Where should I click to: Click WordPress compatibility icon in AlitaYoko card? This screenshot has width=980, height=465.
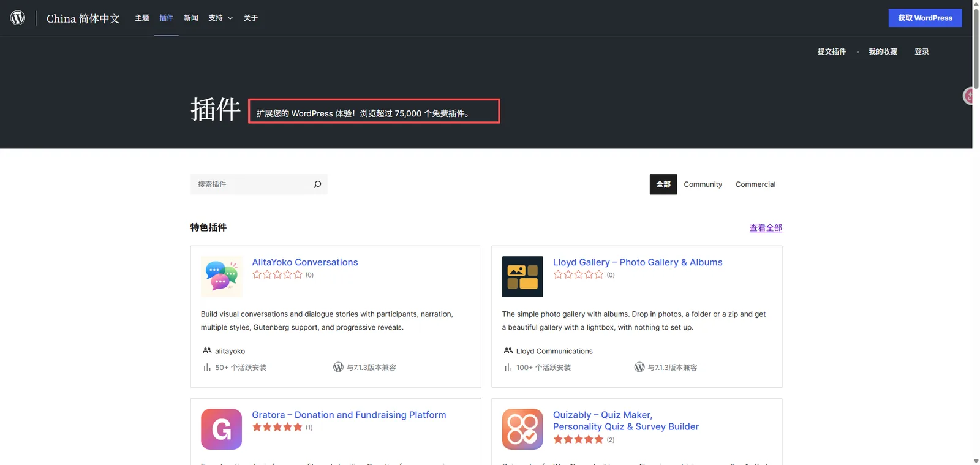(338, 367)
